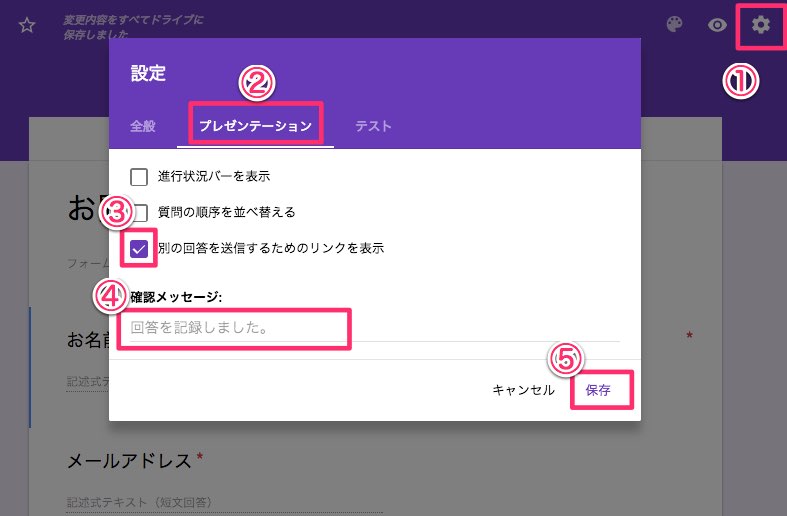Click the メールアドレス question title
The height and width of the screenshot is (516, 787).
click(129, 461)
